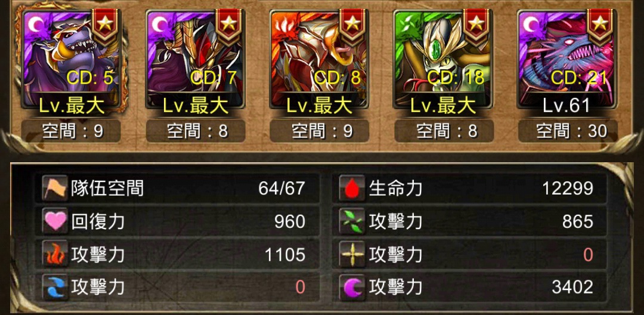Click the orange flag team space icon
The height and width of the screenshot is (315, 644).
(55, 189)
